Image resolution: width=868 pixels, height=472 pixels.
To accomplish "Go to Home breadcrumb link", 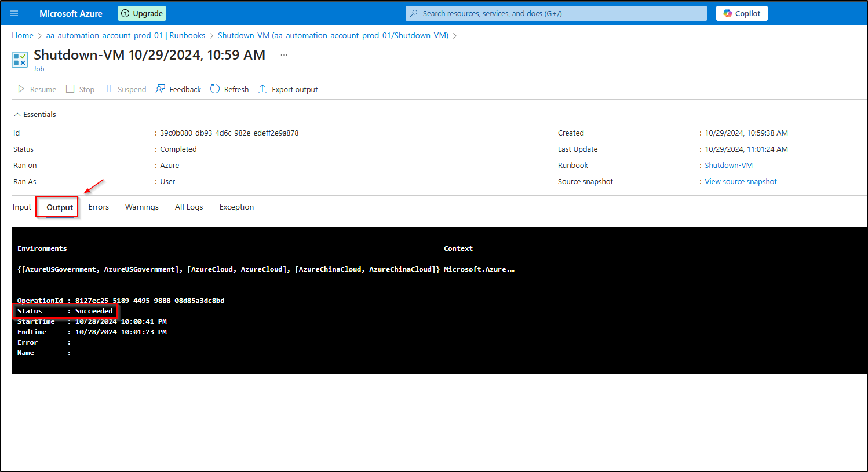I will pyautogui.click(x=23, y=35).
